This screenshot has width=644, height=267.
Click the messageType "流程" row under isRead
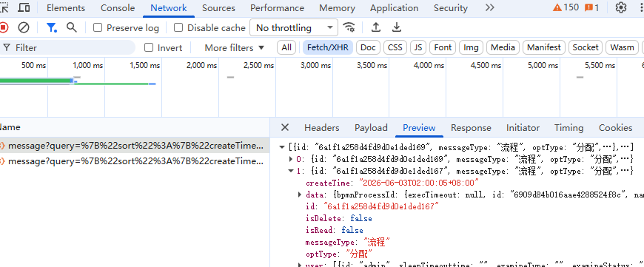click(x=347, y=242)
